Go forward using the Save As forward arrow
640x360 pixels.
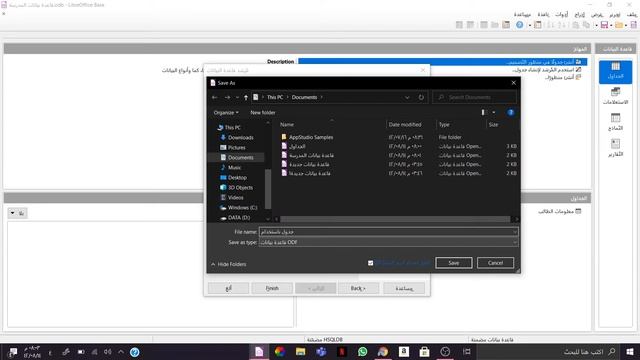227,98
